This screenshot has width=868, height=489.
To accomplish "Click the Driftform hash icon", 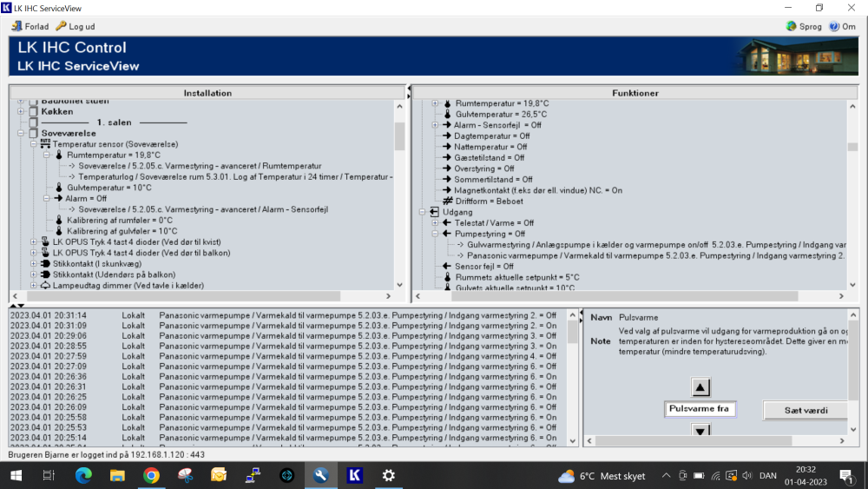I will [448, 201].
